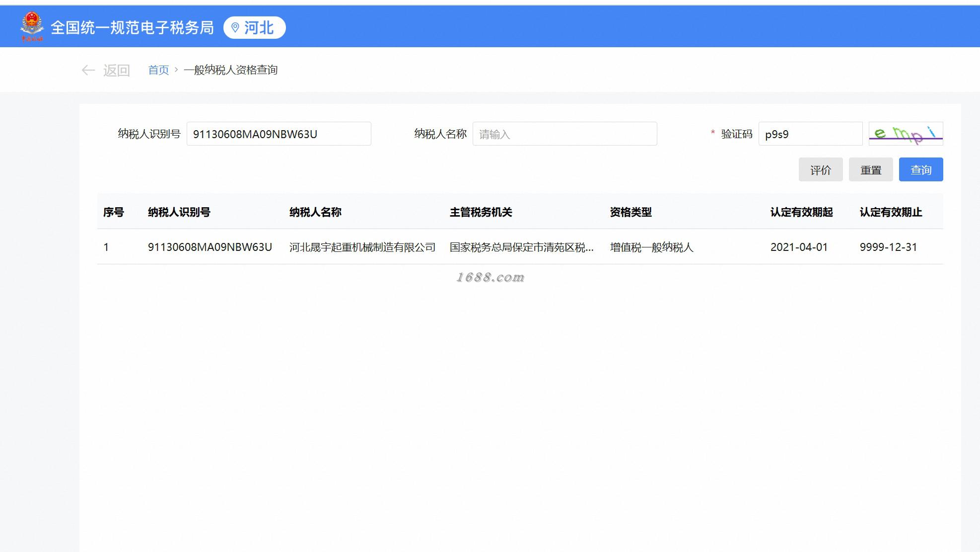
Task: Click the location pin icon beside 河北
Action: pos(235,27)
